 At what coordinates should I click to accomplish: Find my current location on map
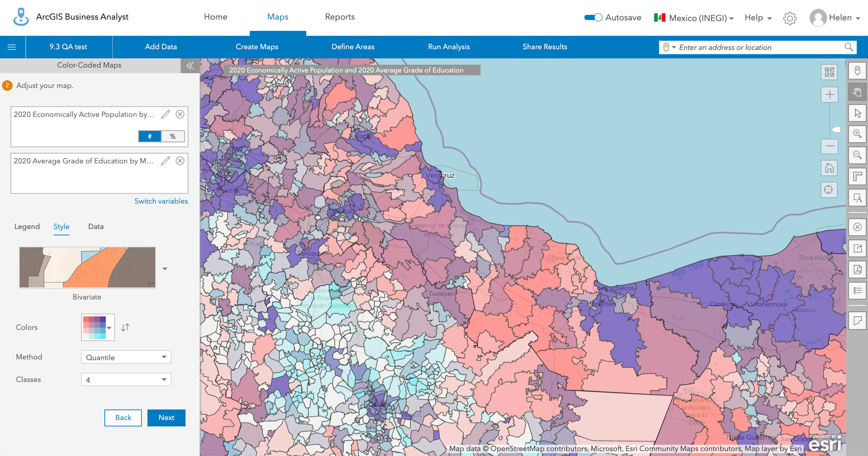(829, 190)
